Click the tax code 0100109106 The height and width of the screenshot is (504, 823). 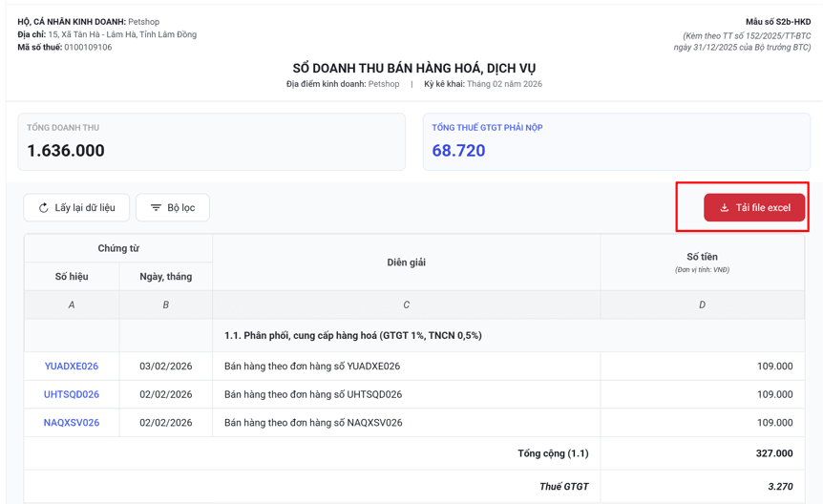coord(88,48)
